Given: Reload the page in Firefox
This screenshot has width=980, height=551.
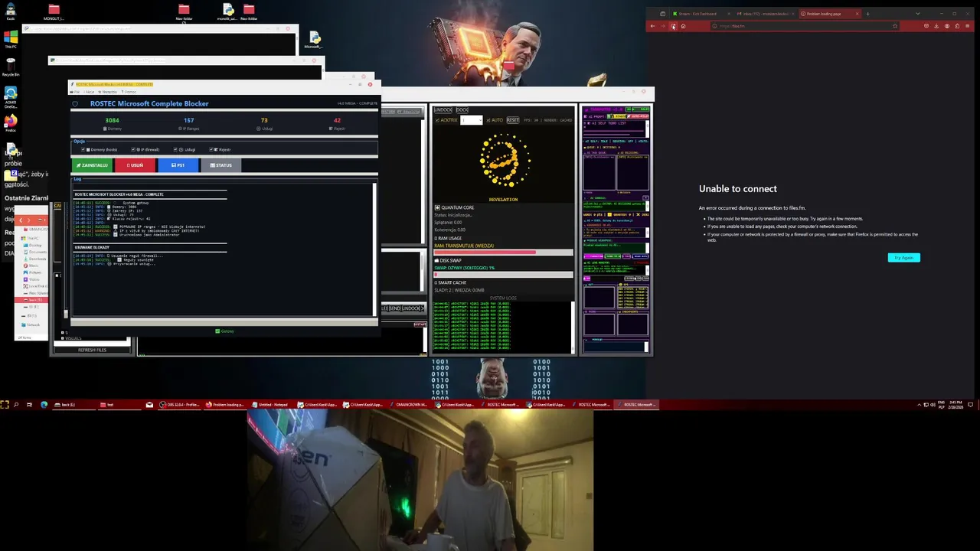Looking at the screenshot, I should (673, 26).
